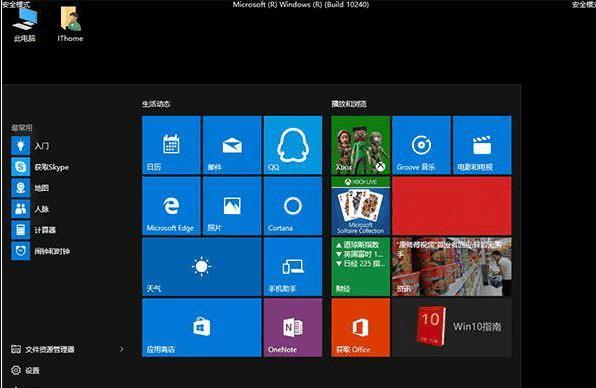The width and height of the screenshot is (596, 388).
Task: Open the Xbox avatars tile
Action: pos(360,145)
